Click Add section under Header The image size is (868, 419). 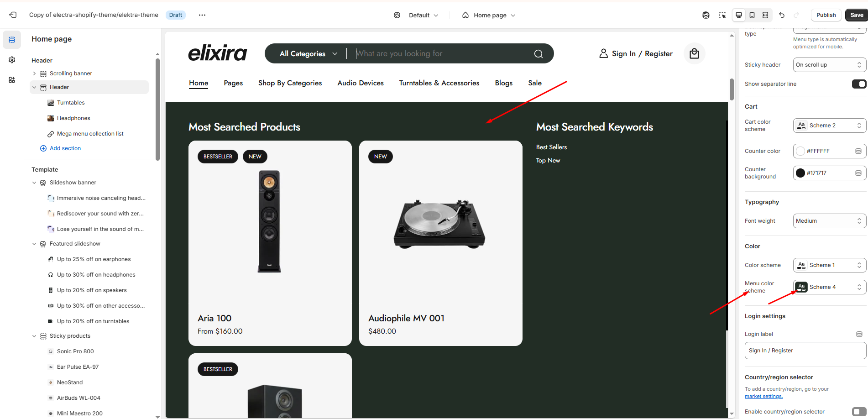pos(60,148)
